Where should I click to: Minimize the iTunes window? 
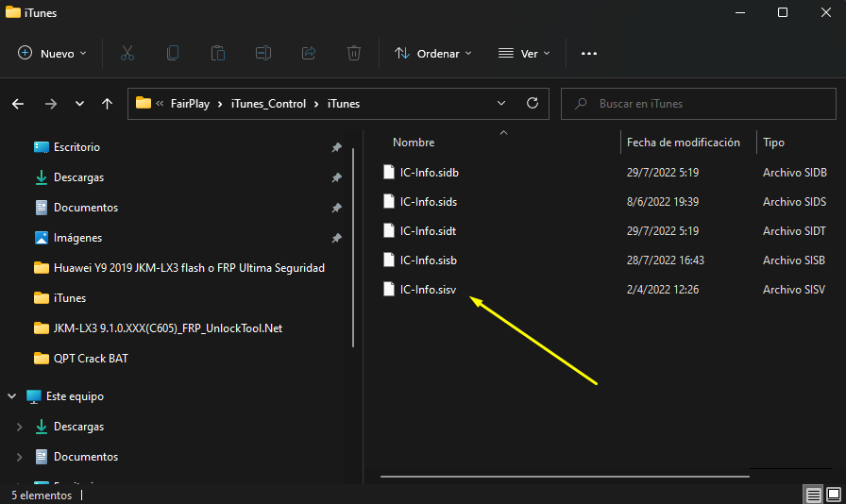pyautogui.click(x=740, y=12)
